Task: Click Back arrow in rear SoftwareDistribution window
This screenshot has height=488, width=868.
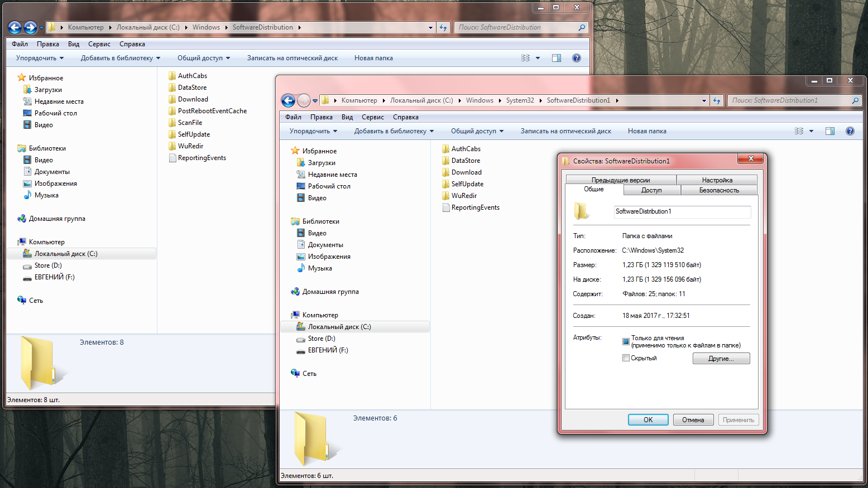Action: (x=15, y=27)
